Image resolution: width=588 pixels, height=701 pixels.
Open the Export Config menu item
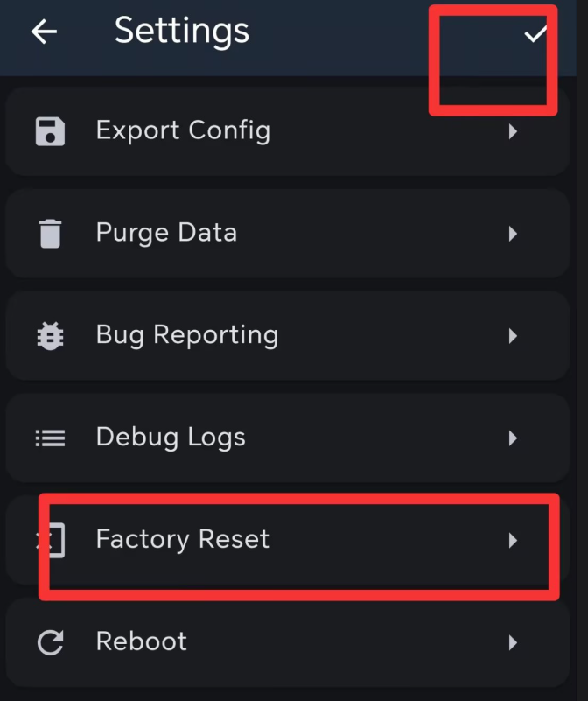click(x=183, y=130)
